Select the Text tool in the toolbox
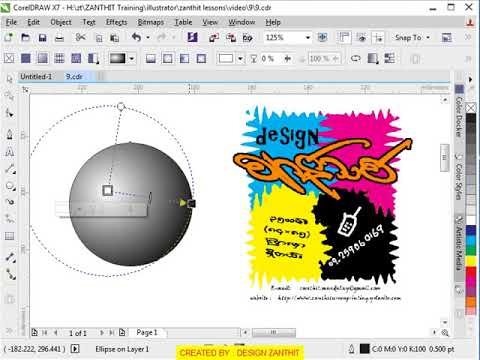 pyautogui.click(x=10, y=153)
